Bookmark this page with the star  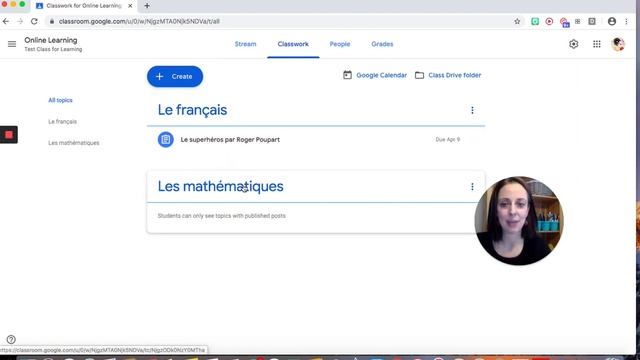coord(517,21)
